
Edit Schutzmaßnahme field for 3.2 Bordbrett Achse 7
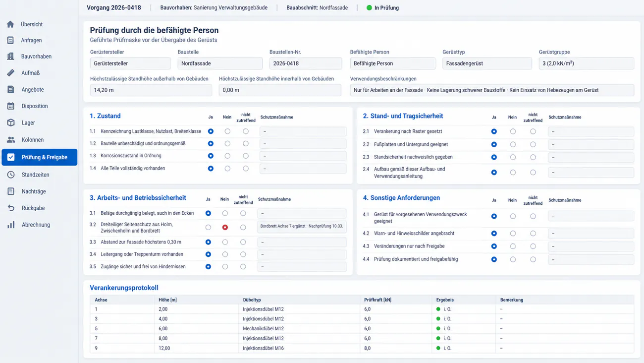(x=302, y=227)
